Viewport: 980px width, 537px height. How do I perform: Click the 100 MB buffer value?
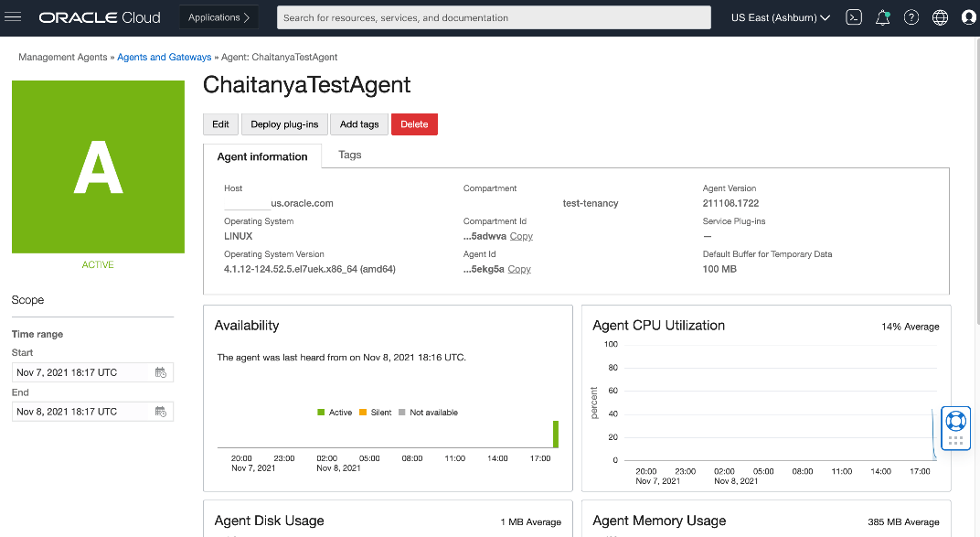click(719, 270)
